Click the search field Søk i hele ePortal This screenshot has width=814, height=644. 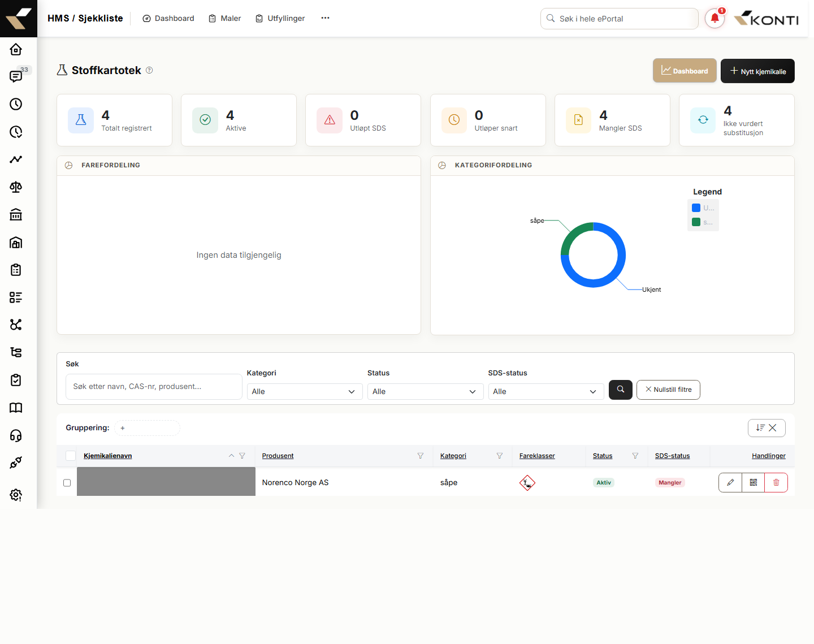coord(620,19)
